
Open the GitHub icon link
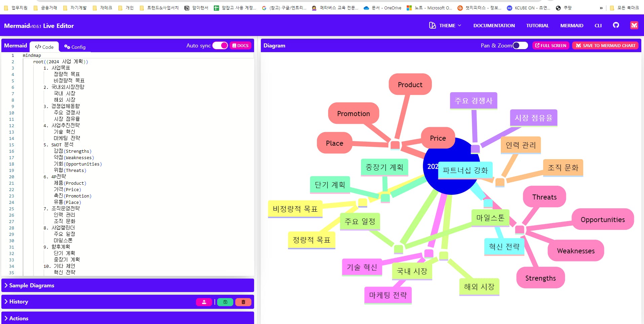coord(616,25)
